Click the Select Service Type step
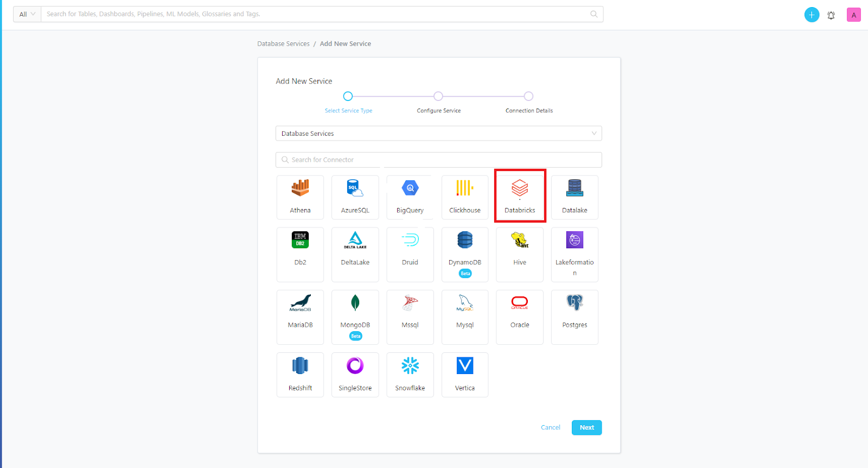The height and width of the screenshot is (468, 868). pyautogui.click(x=348, y=97)
